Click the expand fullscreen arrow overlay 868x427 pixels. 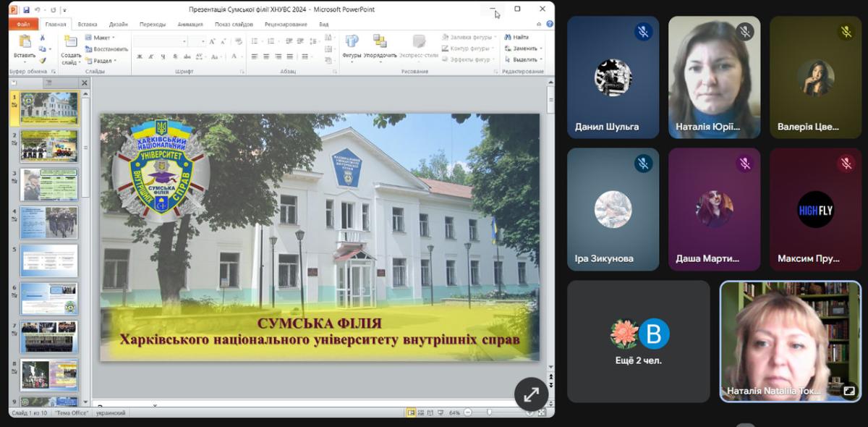click(531, 394)
